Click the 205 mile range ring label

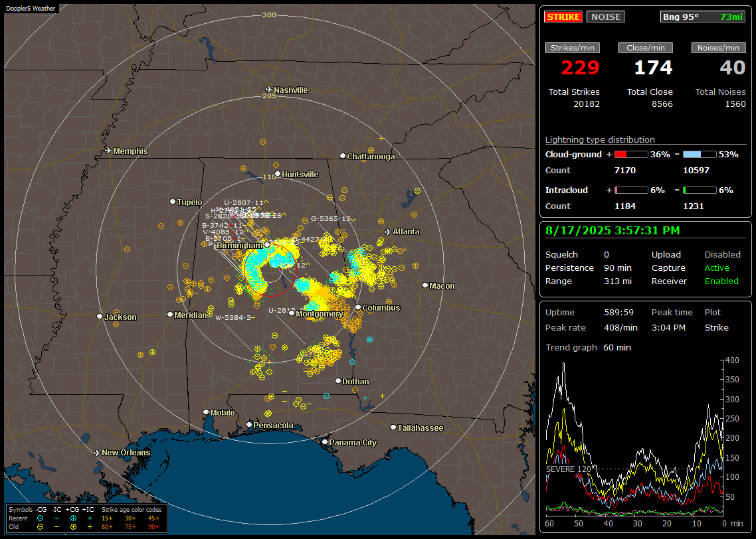tap(269, 96)
